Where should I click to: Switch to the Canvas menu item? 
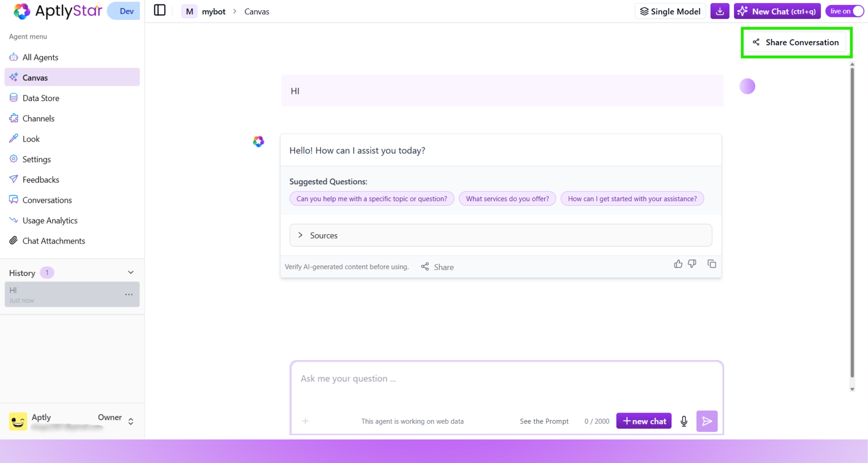pos(35,77)
